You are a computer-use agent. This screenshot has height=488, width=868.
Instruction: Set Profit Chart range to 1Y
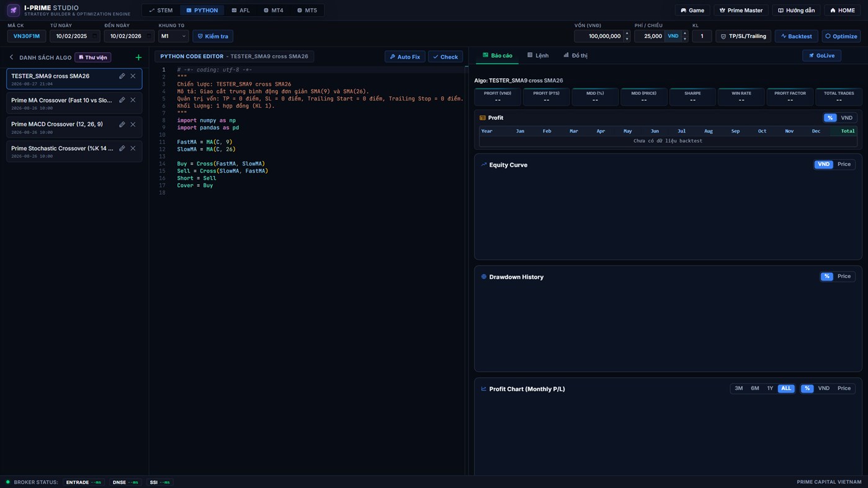coord(770,389)
